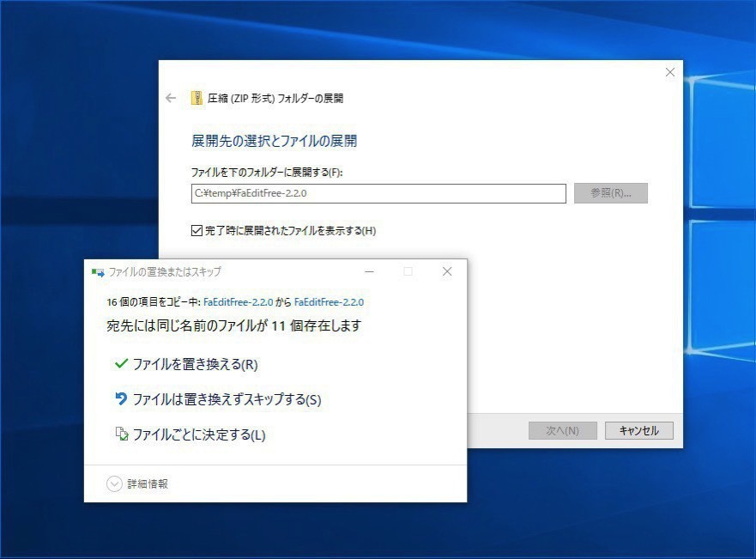The width and height of the screenshot is (756, 559).
Task: Click the per-file decide icon
Action: 122,434
